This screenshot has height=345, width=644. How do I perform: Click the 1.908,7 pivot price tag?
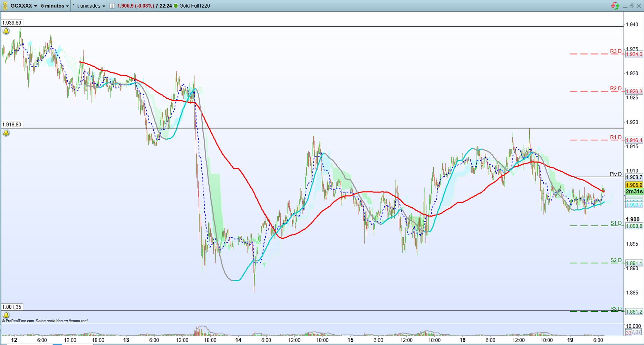(x=634, y=177)
